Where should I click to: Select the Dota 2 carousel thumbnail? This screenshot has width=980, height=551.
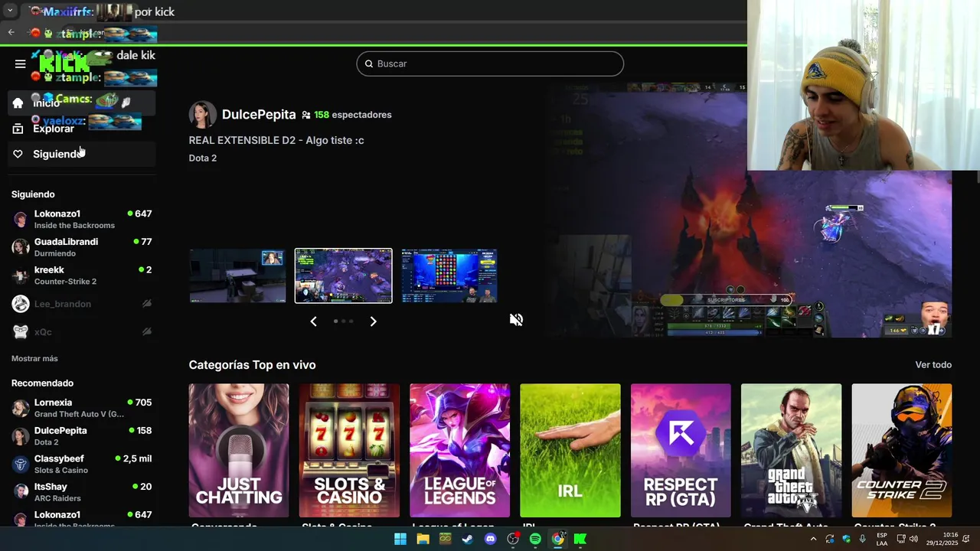344,275
